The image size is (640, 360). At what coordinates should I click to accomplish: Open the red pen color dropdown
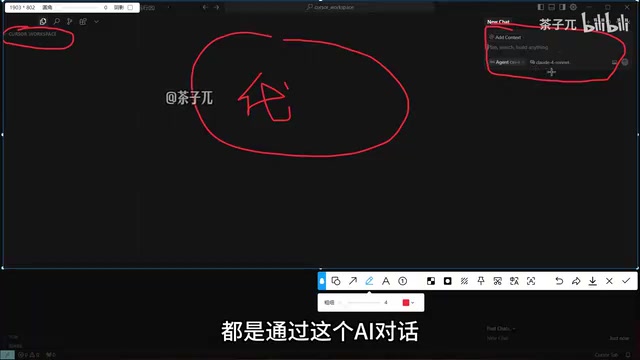tap(409, 302)
